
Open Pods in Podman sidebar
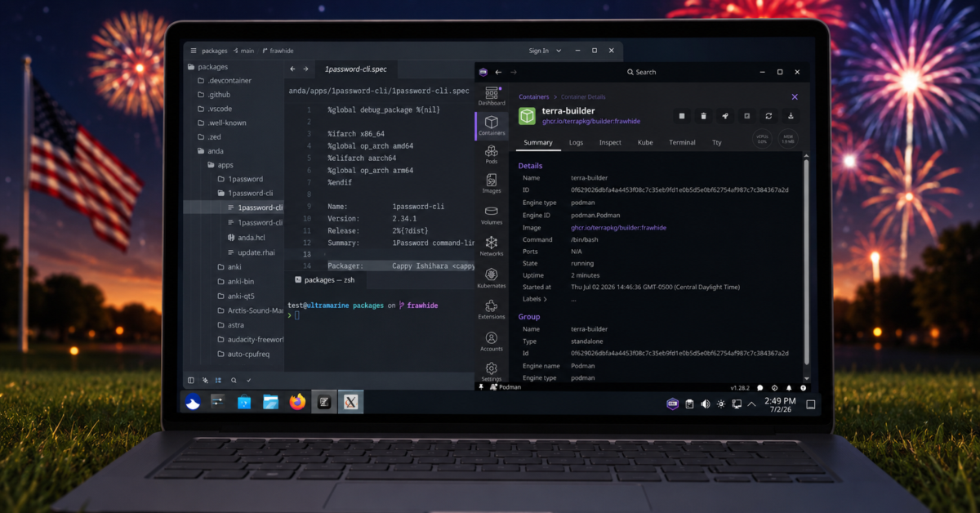pos(492,155)
